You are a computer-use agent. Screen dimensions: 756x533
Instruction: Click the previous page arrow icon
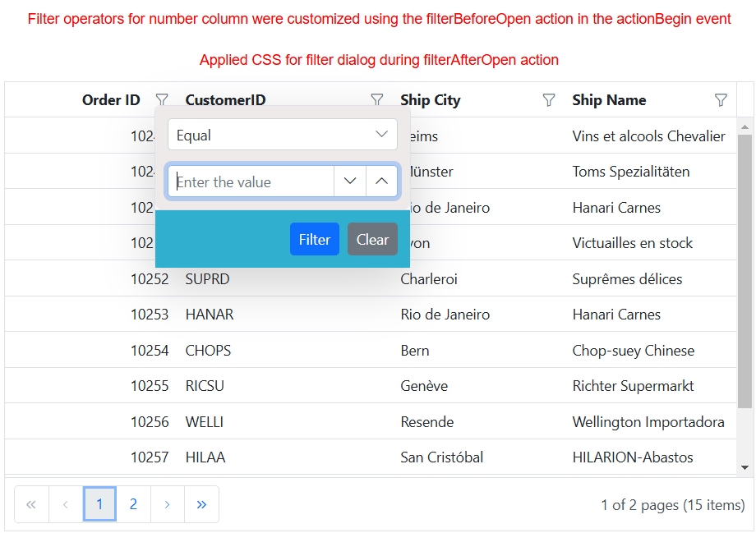point(66,505)
